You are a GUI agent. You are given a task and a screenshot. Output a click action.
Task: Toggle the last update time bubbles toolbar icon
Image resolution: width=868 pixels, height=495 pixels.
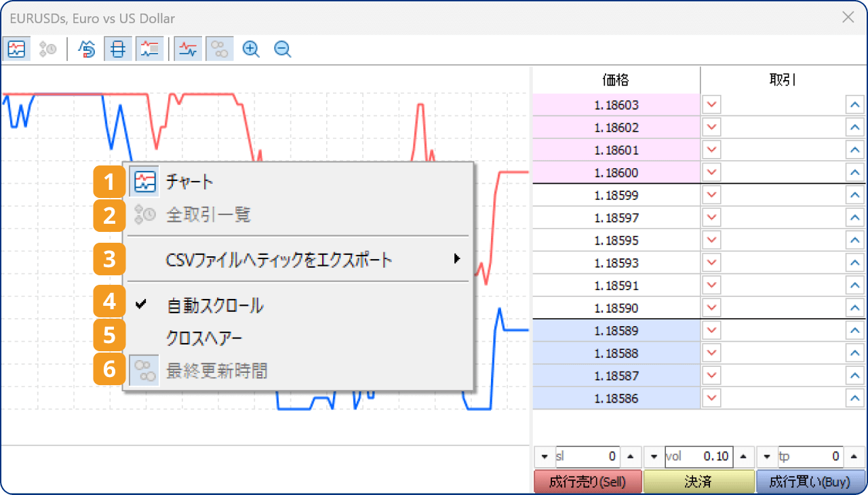219,48
